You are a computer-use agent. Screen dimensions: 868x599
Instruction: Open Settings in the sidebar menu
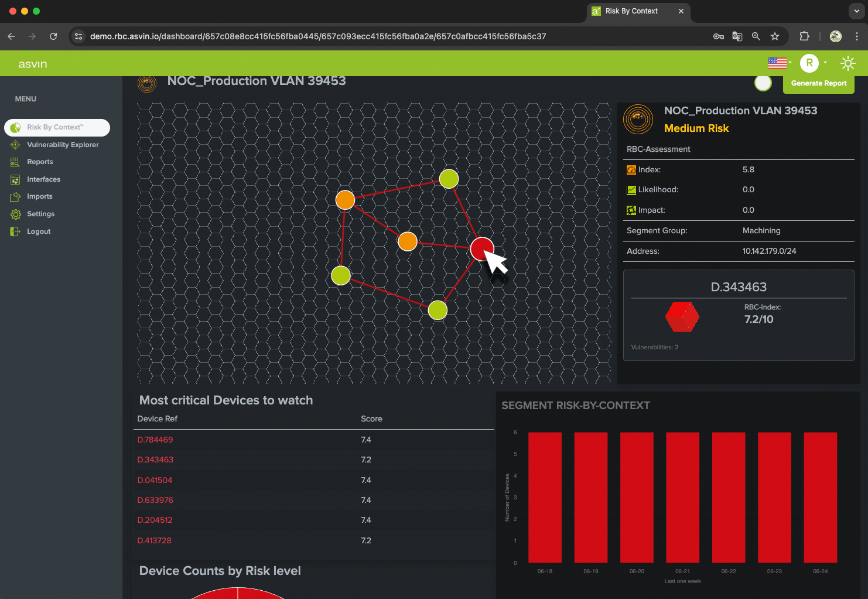(40, 214)
